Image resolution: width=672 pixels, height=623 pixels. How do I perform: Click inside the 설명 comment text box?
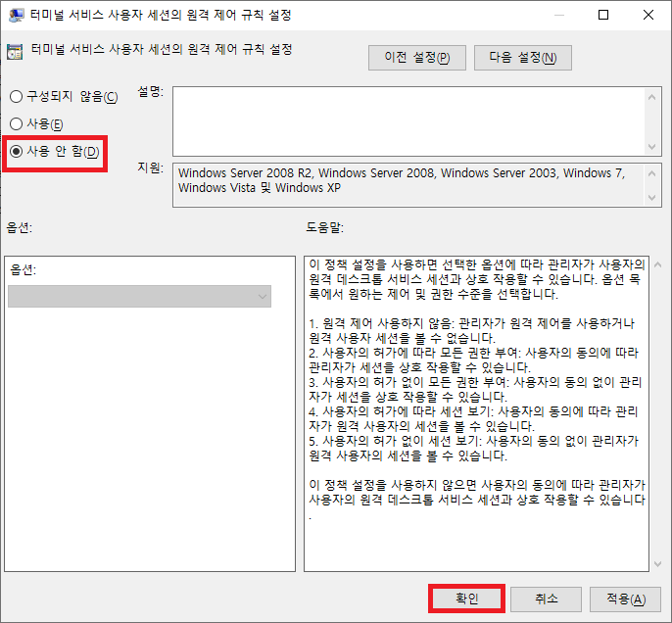click(x=408, y=120)
